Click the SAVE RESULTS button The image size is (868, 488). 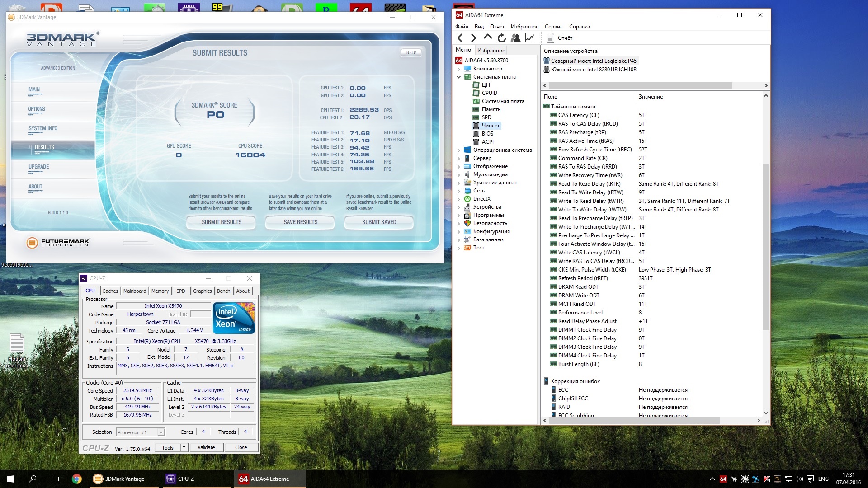tap(300, 222)
